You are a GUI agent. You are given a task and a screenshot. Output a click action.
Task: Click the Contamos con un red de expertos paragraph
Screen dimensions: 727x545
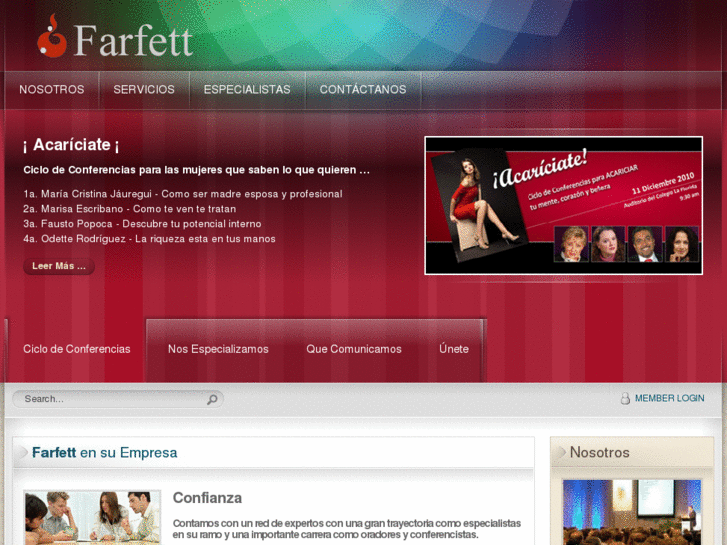click(x=347, y=529)
